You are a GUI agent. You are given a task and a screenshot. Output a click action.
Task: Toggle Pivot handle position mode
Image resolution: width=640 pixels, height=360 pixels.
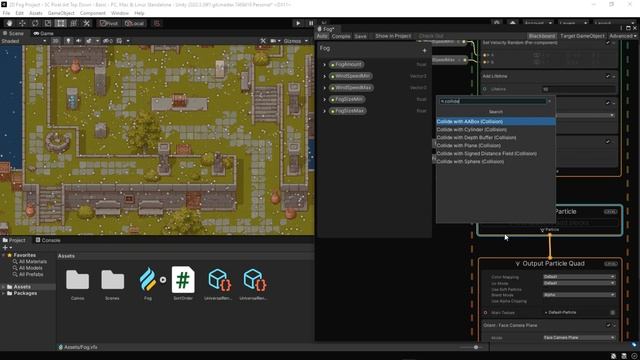pos(109,23)
